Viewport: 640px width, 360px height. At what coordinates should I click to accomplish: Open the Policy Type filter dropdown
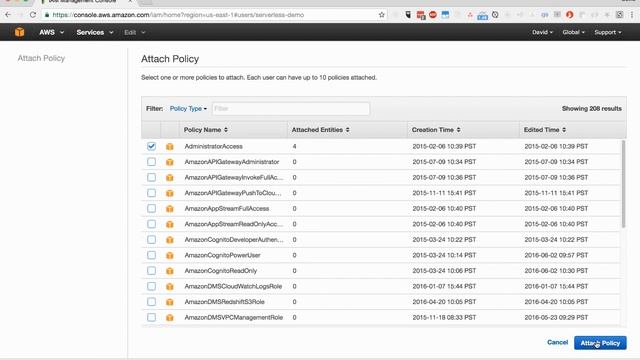pyautogui.click(x=188, y=109)
